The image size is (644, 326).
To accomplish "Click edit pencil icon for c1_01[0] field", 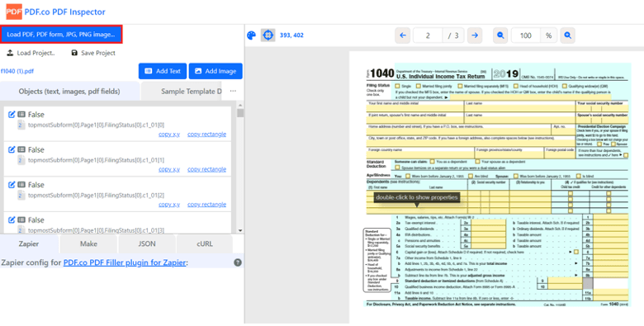I will click(12, 115).
